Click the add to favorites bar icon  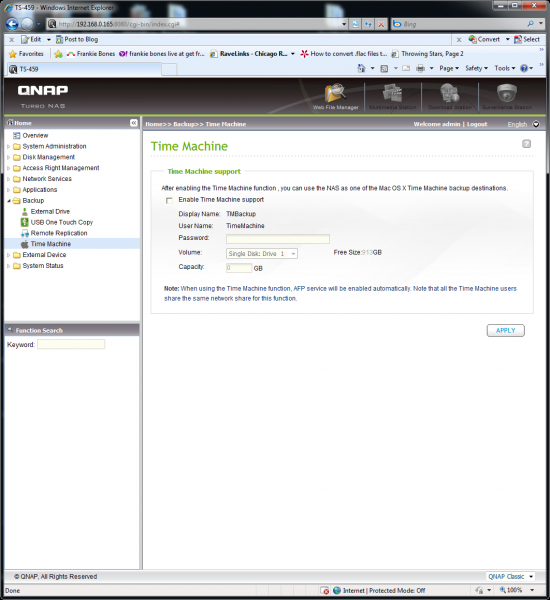pos(58,54)
